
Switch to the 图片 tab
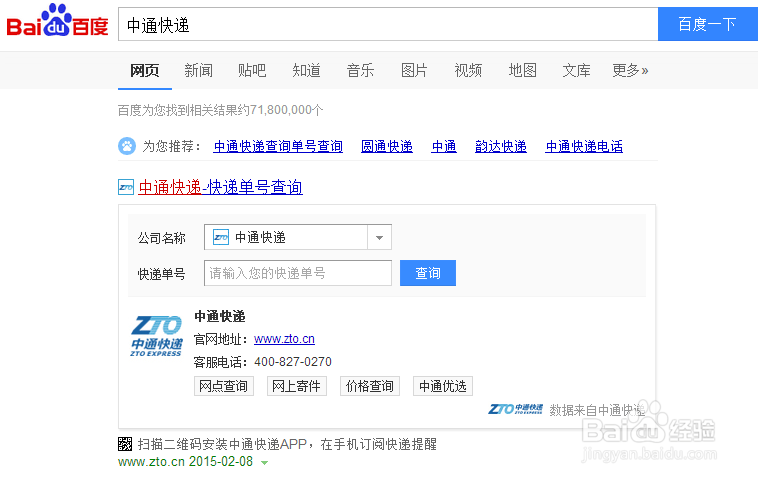pyautogui.click(x=414, y=71)
